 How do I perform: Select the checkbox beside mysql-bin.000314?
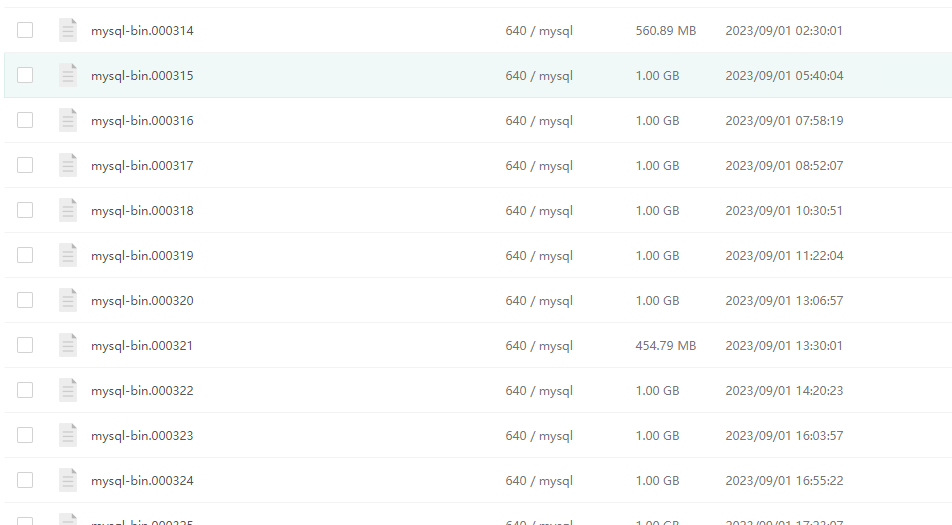point(25,30)
